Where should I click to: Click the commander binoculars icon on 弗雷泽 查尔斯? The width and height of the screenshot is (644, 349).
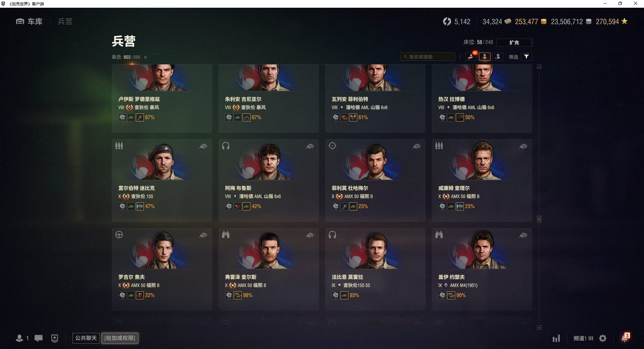[226, 235]
